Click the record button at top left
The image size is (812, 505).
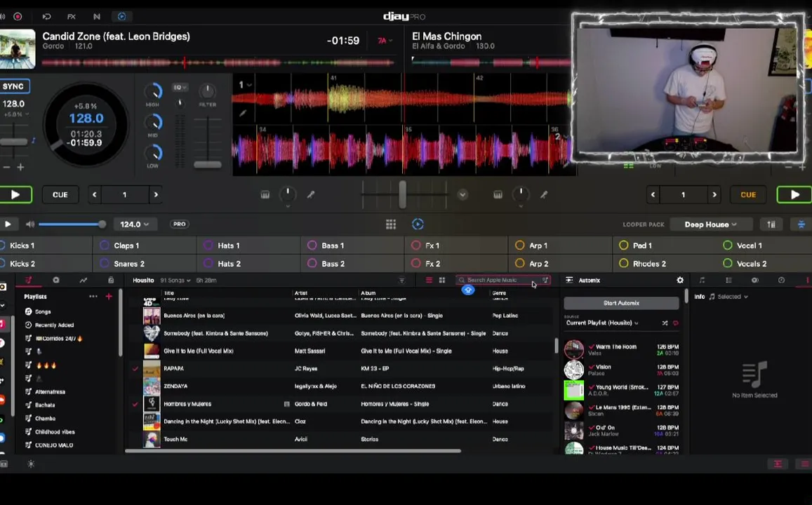click(x=18, y=17)
